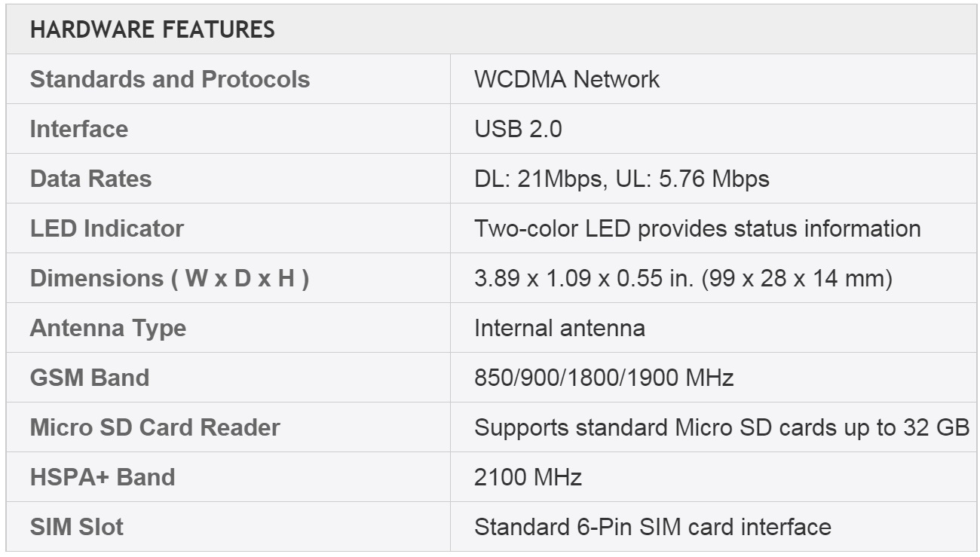
Task: Click the 2100 MHz value cell
Action: tap(528, 477)
